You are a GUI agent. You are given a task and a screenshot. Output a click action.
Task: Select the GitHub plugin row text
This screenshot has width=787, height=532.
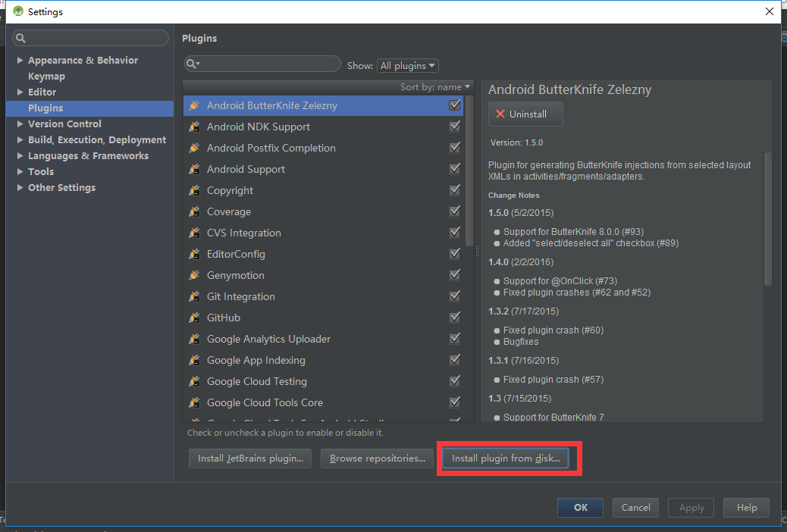click(224, 318)
